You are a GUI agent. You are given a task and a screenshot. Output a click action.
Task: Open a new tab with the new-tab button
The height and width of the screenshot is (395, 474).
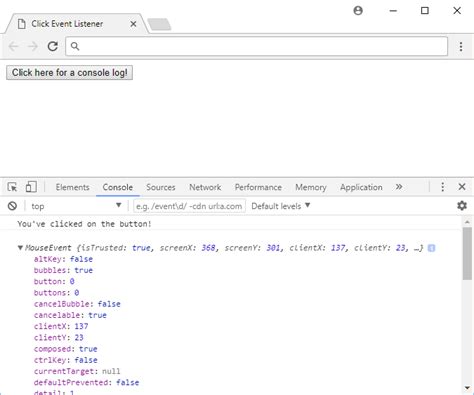pos(159,24)
